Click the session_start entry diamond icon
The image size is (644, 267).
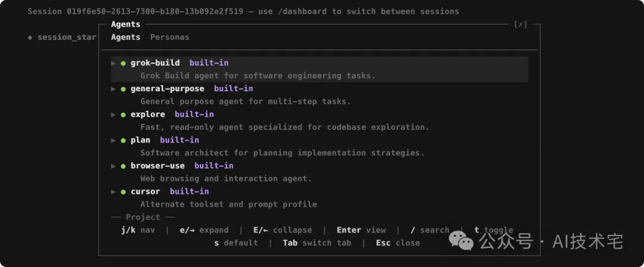coord(30,38)
